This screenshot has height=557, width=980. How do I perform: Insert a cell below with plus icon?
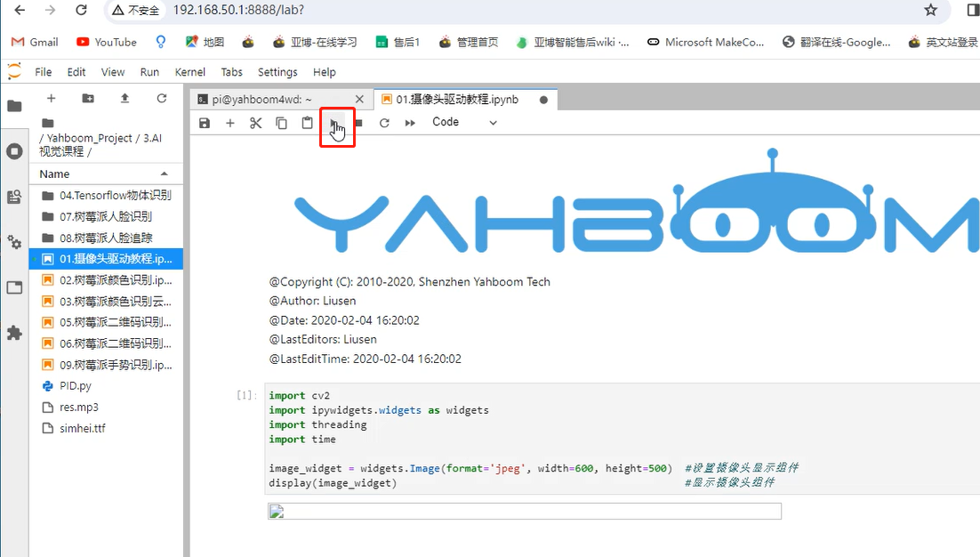pyautogui.click(x=230, y=123)
